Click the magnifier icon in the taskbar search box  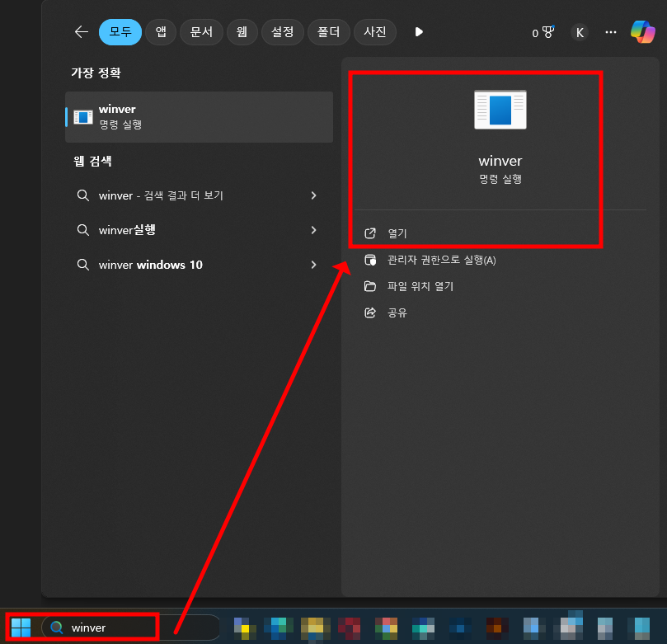tap(57, 628)
